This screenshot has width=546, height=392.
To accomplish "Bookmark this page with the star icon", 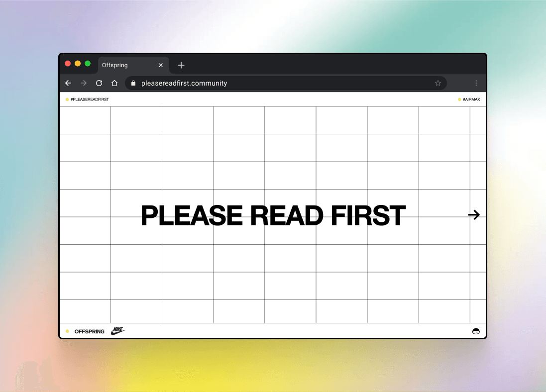I will tap(438, 83).
